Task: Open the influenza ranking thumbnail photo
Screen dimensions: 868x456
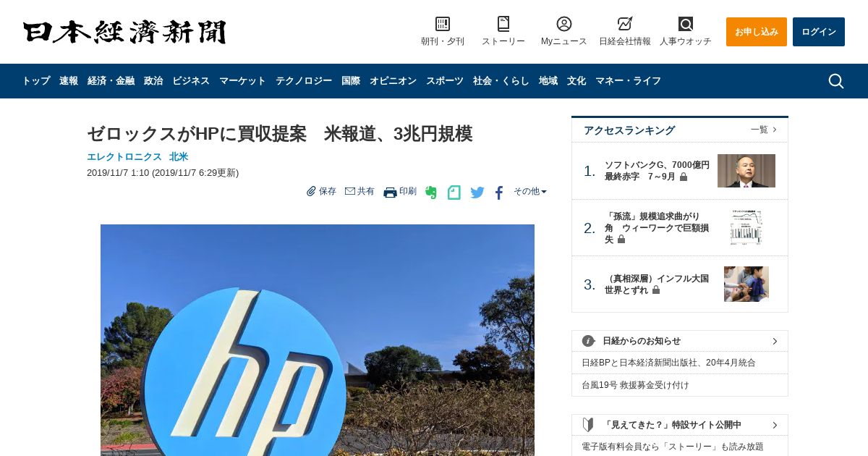Action: pyautogui.click(x=746, y=284)
